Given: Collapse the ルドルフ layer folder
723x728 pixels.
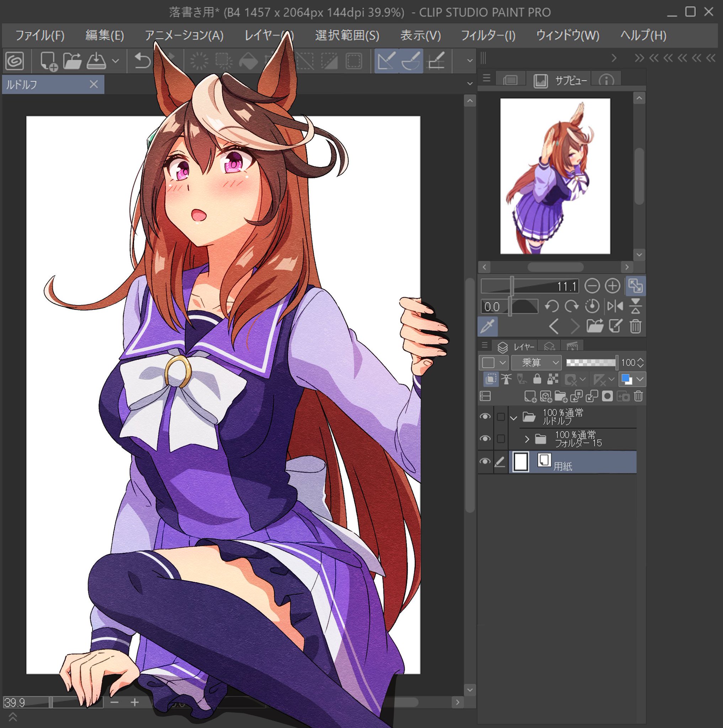Looking at the screenshot, I should pyautogui.click(x=513, y=418).
